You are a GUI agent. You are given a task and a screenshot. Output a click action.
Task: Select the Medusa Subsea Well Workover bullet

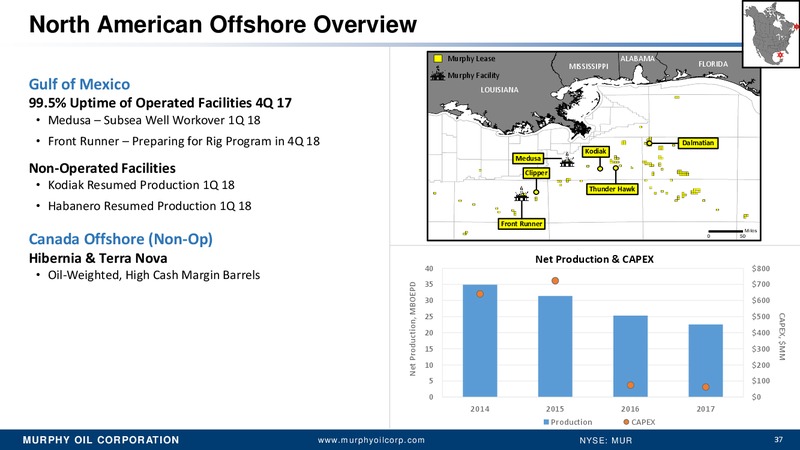point(154,120)
